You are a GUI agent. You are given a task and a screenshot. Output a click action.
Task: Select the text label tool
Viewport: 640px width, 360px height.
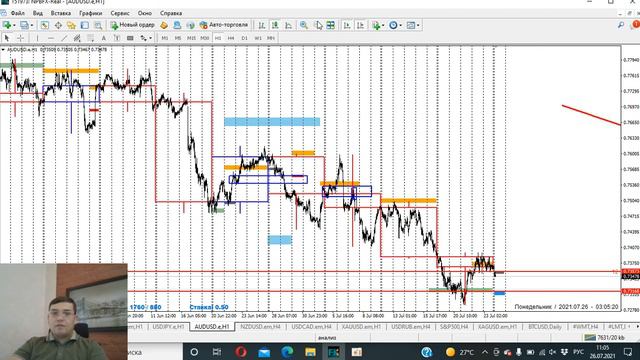(117, 38)
